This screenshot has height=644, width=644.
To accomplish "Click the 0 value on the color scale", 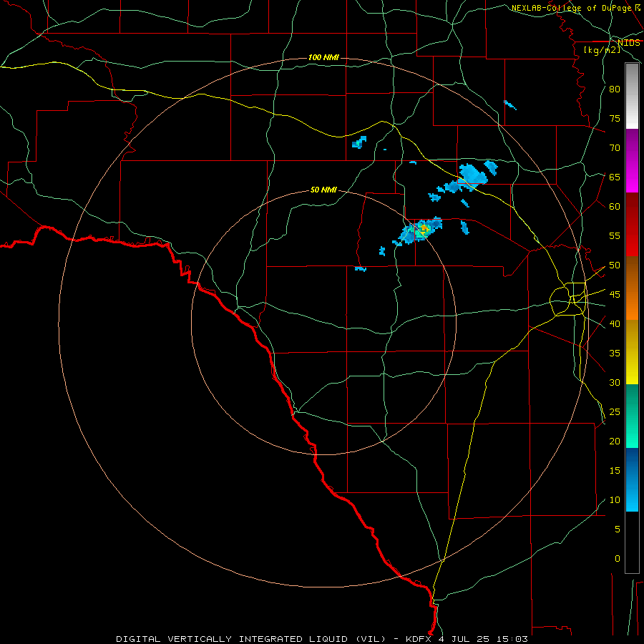I will (x=617, y=559).
